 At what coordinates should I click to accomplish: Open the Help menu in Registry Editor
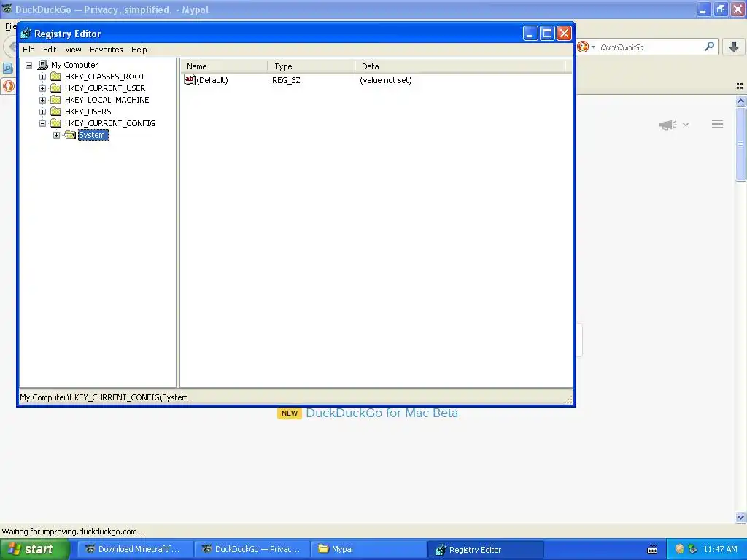(x=139, y=50)
